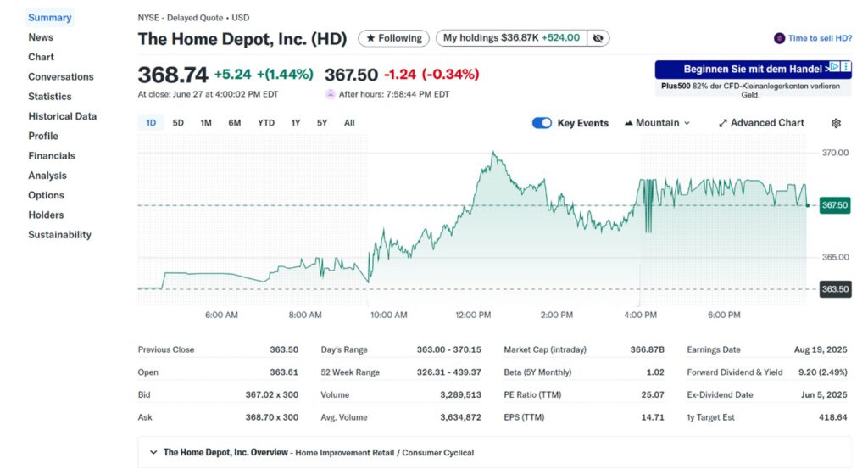
Task: Click the after hours moon icon
Action: pos(331,94)
